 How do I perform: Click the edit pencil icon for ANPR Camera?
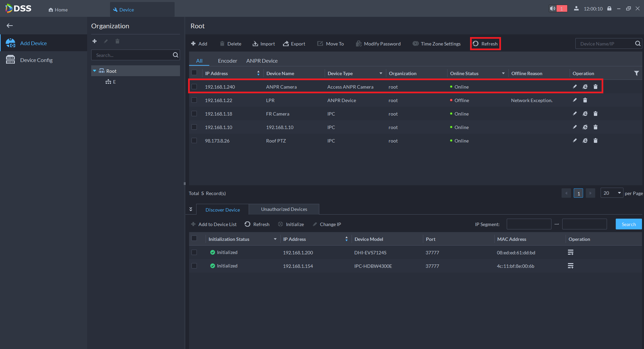[575, 87]
